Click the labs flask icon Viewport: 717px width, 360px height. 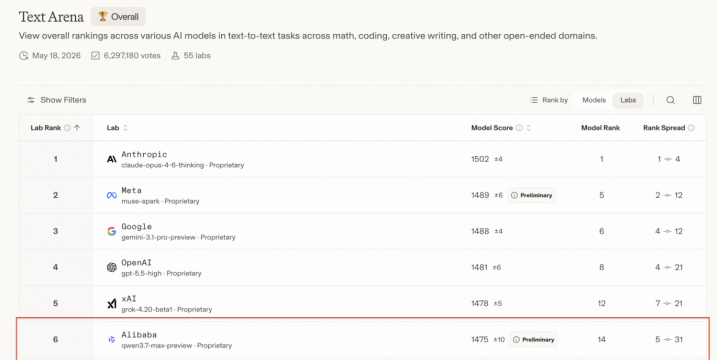pyautogui.click(x=175, y=56)
